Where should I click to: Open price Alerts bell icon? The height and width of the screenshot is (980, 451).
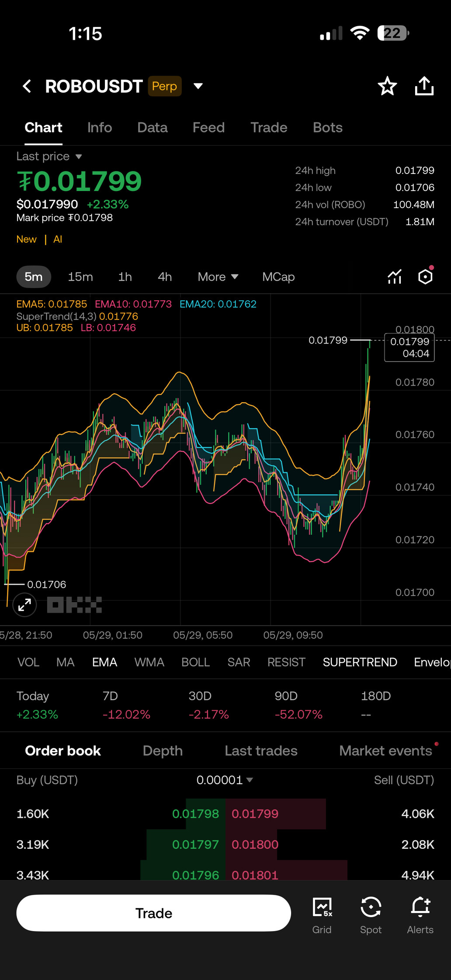tap(420, 915)
